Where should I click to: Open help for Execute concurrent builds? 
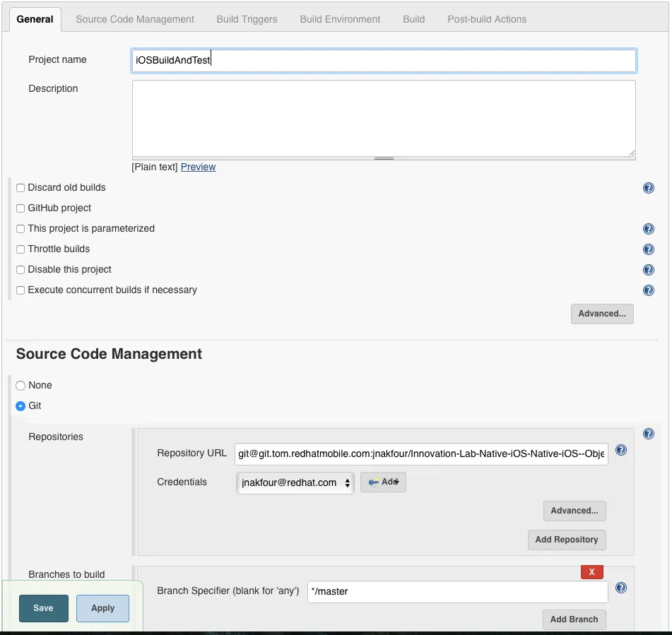[x=649, y=290]
